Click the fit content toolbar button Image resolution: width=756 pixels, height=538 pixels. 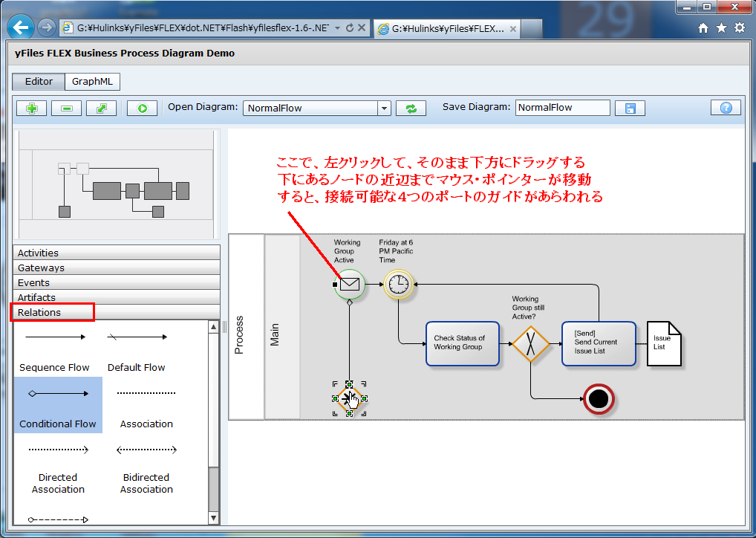tap(101, 108)
